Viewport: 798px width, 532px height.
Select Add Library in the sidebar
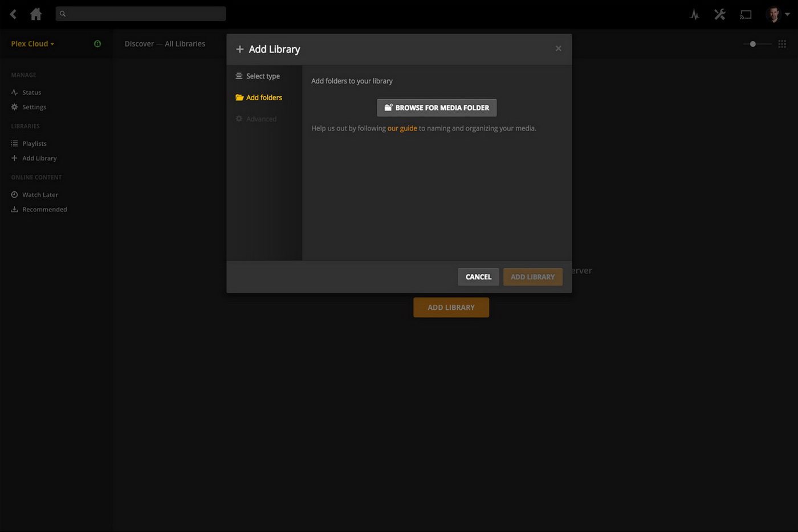tap(34, 158)
